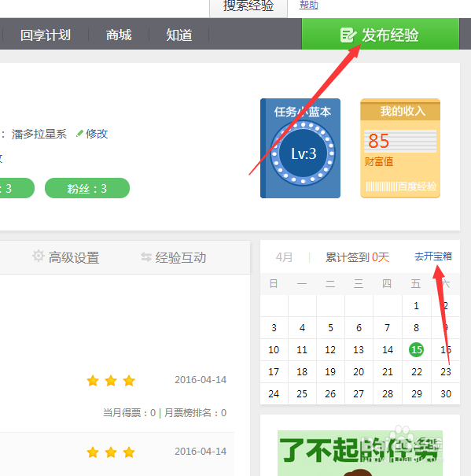Screen dimensions: 471x476
Task: Open the 任务小蓝本 blue book card
Action: (x=300, y=148)
